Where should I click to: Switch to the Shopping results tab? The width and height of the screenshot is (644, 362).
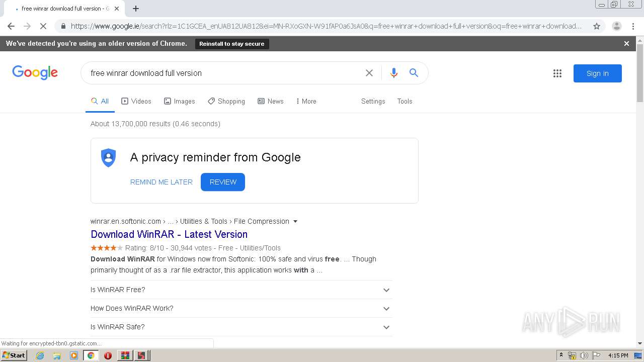coord(226,101)
